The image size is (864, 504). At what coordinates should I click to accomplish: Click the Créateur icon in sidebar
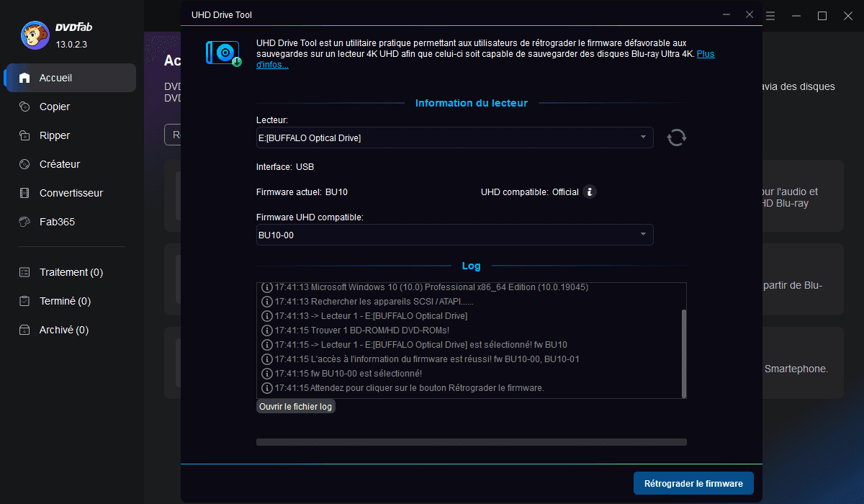coord(24,164)
